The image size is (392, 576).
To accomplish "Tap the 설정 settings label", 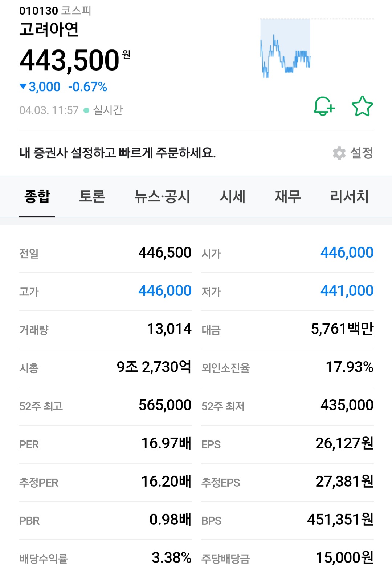I will 362,153.
